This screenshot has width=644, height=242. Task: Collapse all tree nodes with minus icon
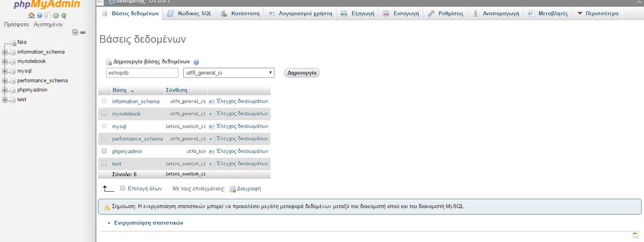[75, 33]
